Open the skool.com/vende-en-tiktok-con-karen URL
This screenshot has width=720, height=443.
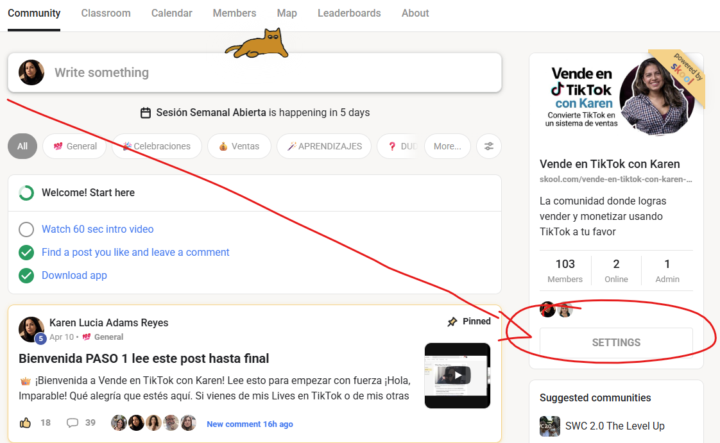point(616,179)
